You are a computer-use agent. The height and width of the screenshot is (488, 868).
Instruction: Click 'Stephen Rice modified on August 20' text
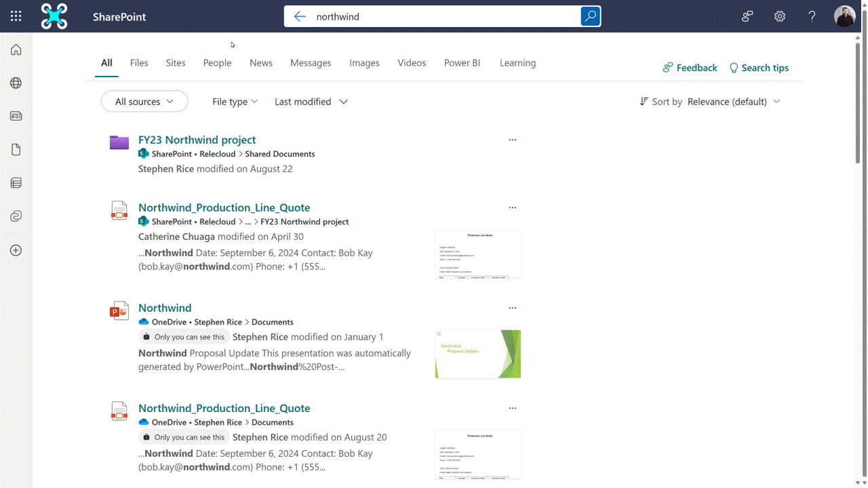310,437
